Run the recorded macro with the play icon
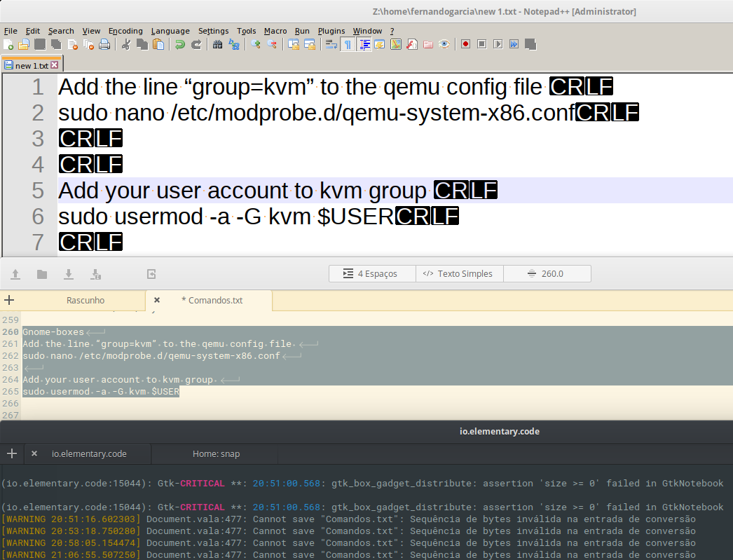The height and width of the screenshot is (560, 733). tap(499, 44)
